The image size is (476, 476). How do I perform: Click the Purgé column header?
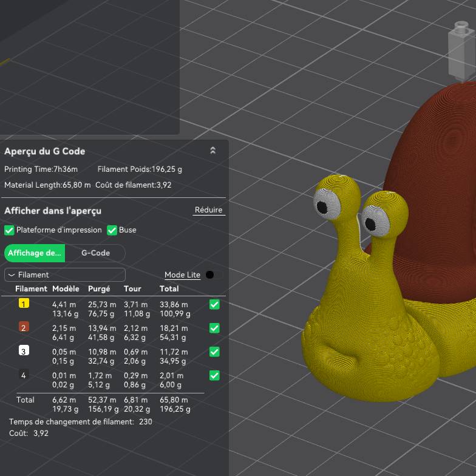tap(99, 289)
